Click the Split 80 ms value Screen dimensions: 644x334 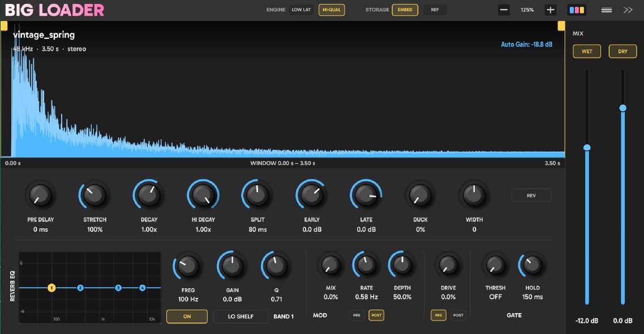pyautogui.click(x=257, y=229)
